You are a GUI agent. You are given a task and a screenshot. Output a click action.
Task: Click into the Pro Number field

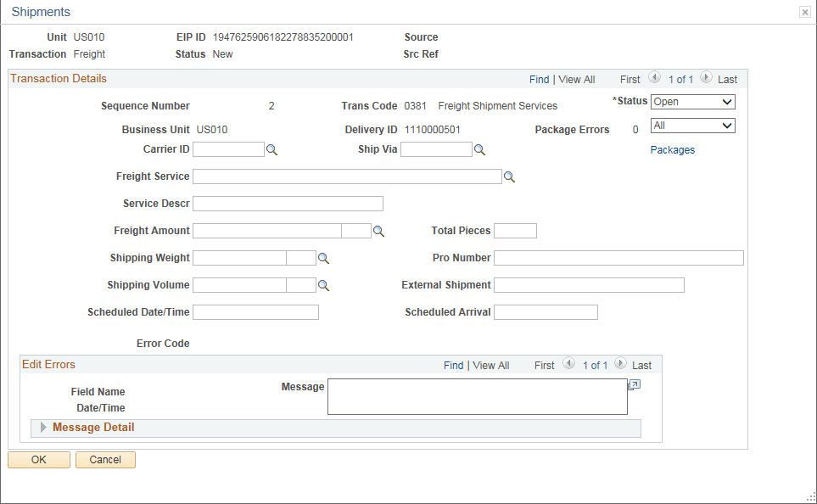[x=618, y=257]
